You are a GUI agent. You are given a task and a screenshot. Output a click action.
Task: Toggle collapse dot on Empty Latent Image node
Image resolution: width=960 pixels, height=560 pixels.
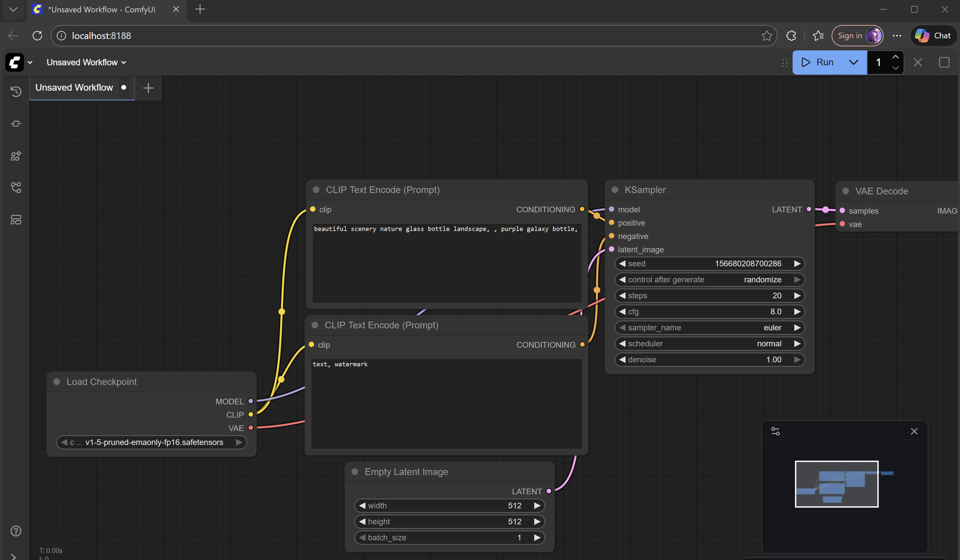pos(355,472)
